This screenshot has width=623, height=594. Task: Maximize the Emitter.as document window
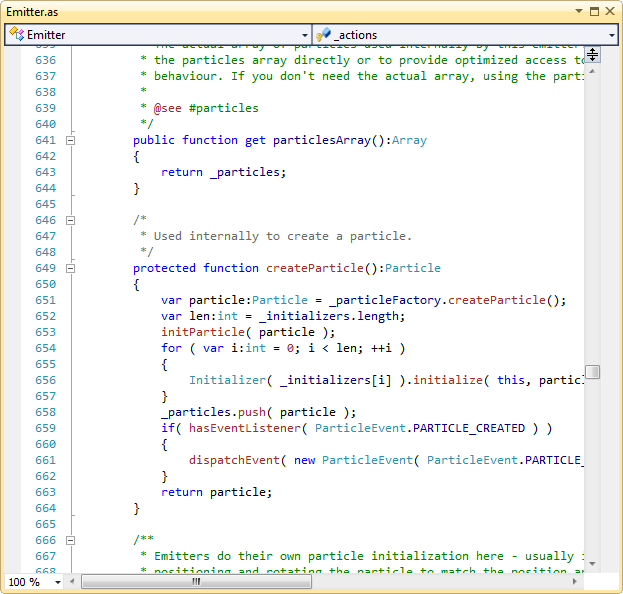594,11
